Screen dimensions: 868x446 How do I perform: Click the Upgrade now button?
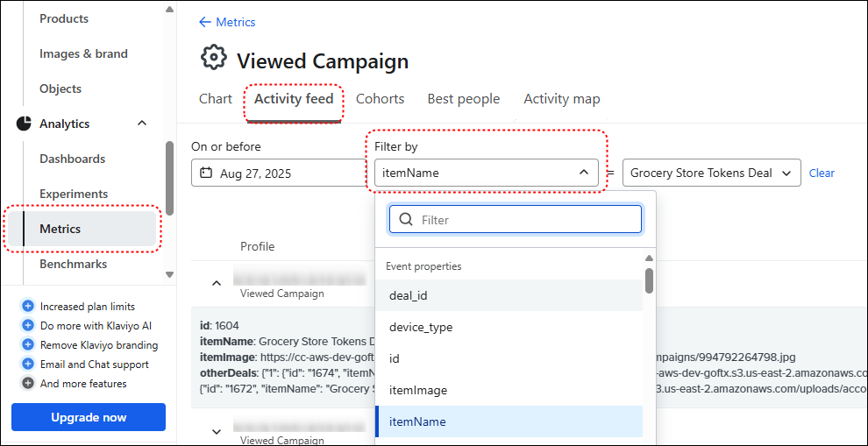coord(89,417)
